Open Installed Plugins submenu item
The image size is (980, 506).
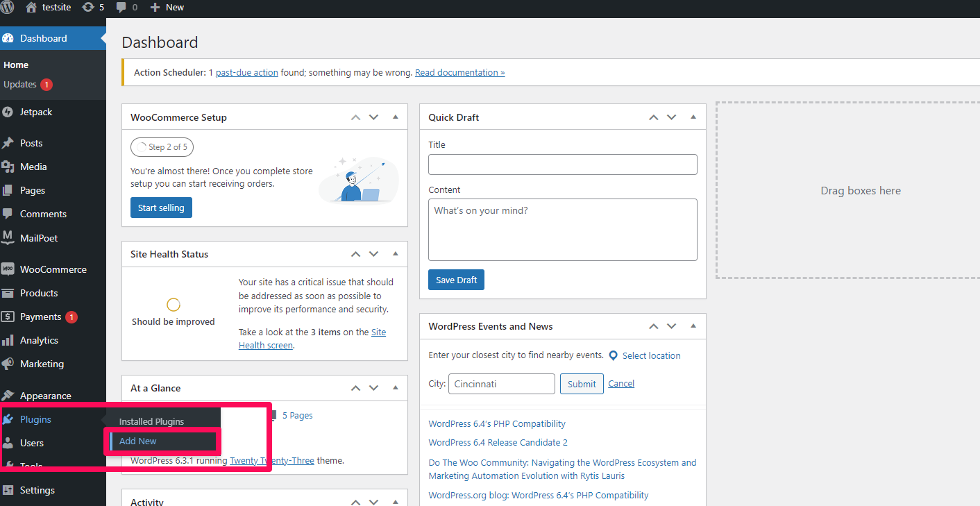coord(151,421)
